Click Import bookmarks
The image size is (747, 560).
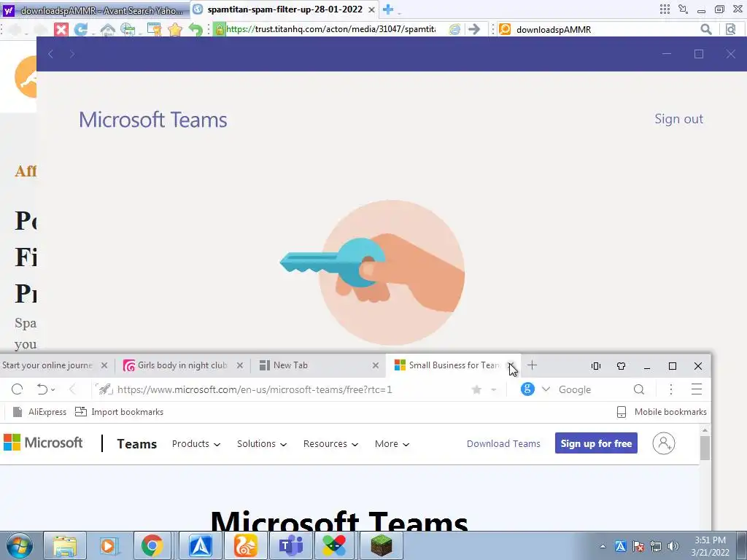point(120,412)
